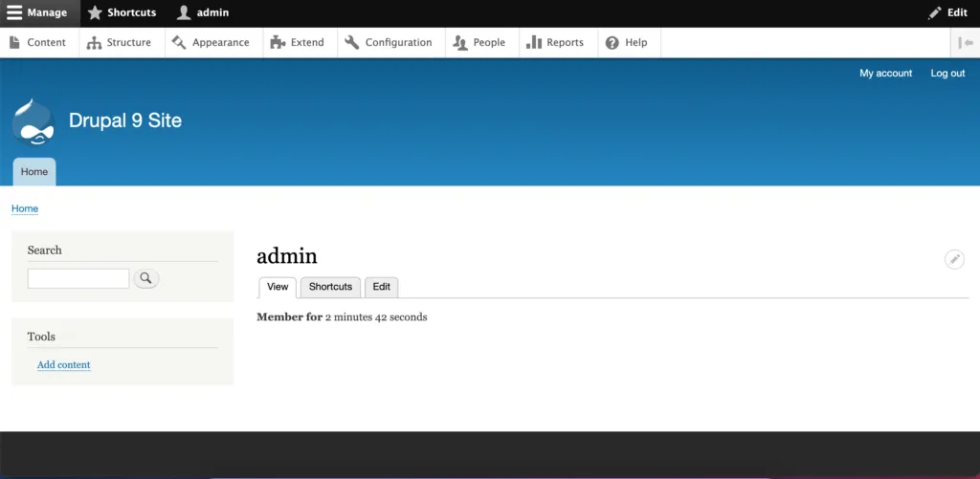Open the Help admin menu
This screenshot has width=980, height=479.
click(x=627, y=42)
